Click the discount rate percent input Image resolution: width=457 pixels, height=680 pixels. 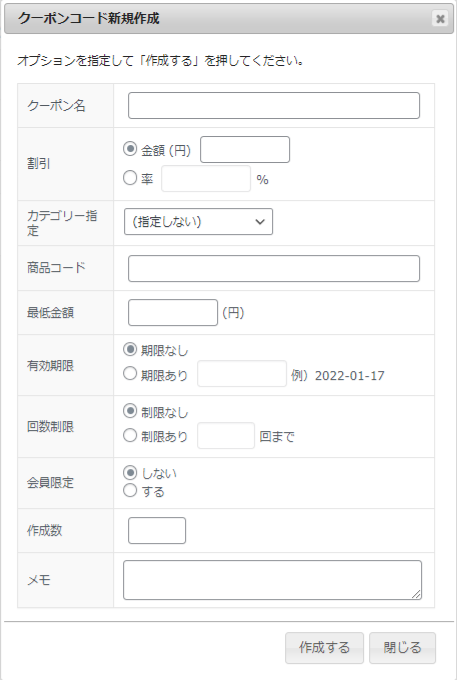point(206,178)
